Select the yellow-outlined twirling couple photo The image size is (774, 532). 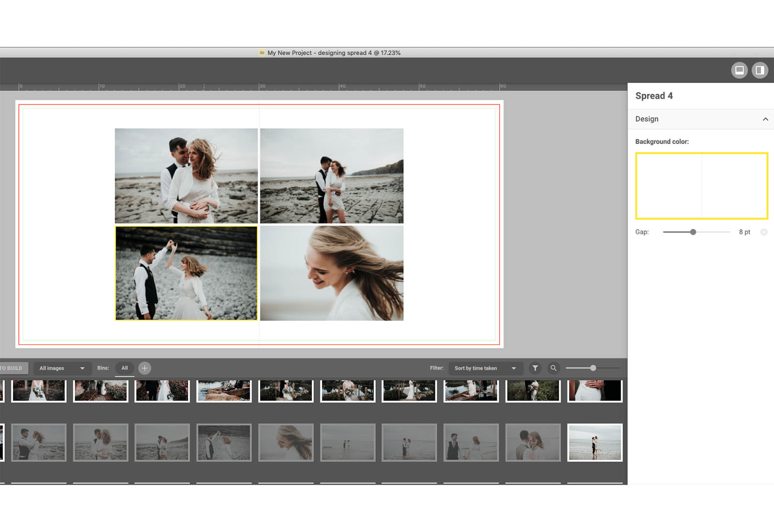[186, 273]
